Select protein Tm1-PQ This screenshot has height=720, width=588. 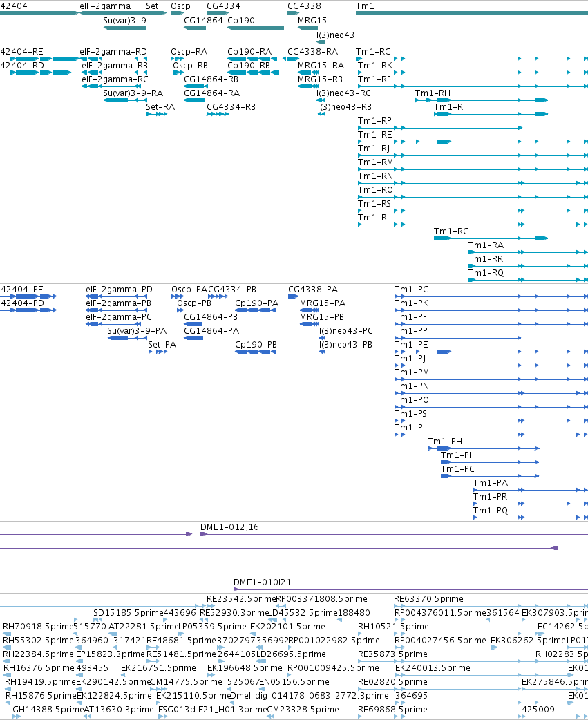coord(491,510)
